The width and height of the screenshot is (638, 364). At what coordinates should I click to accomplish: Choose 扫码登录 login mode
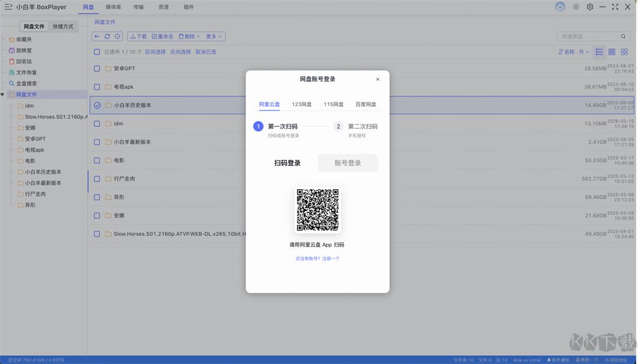pyautogui.click(x=287, y=163)
